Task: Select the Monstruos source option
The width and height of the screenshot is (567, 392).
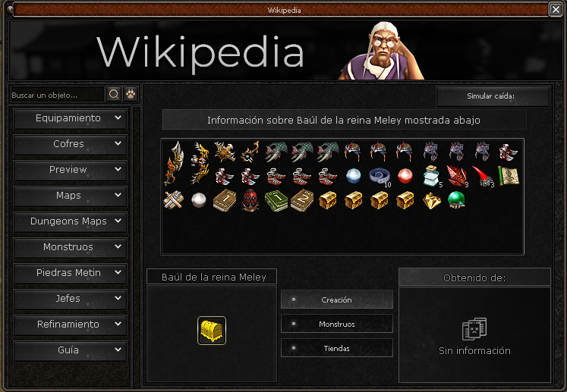Action: pyautogui.click(x=337, y=324)
